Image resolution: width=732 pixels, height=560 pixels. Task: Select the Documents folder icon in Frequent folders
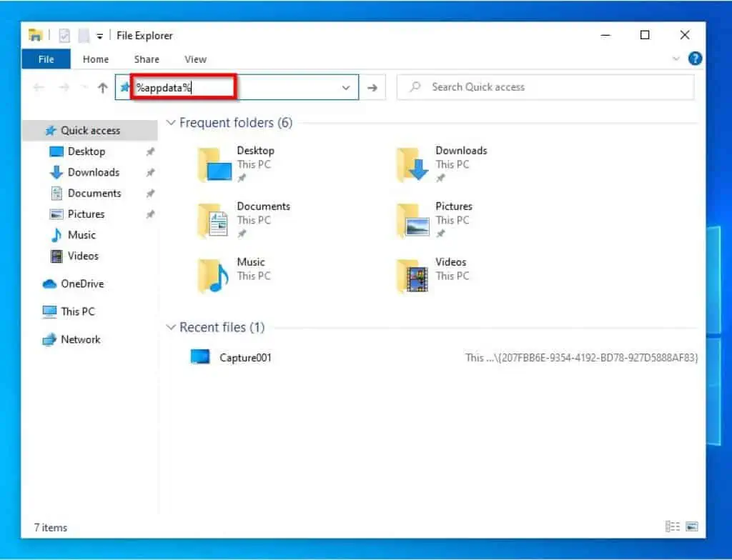click(213, 220)
